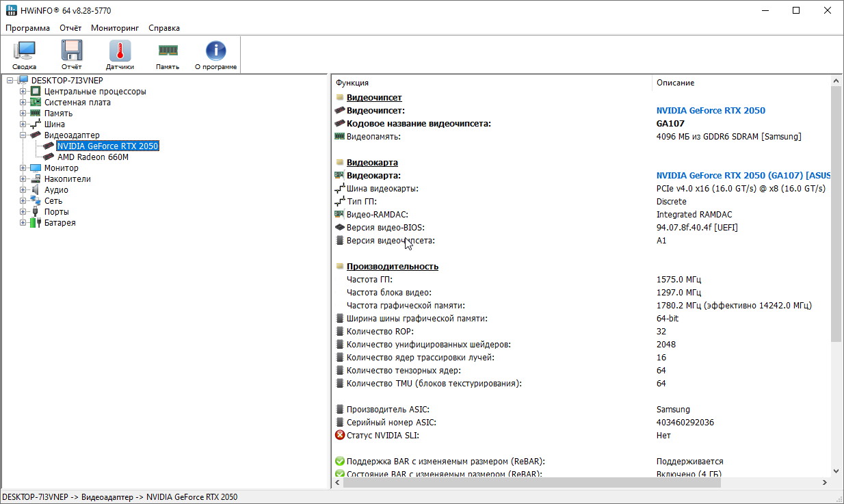Expand the Аудио tree node
Viewport: 844px width, 504px height.
click(23, 190)
